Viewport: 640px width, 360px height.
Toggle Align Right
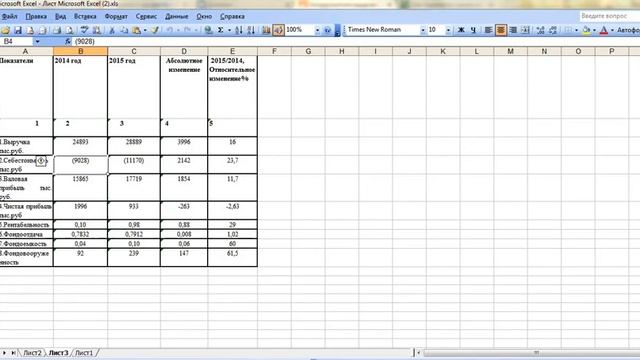coord(513,30)
